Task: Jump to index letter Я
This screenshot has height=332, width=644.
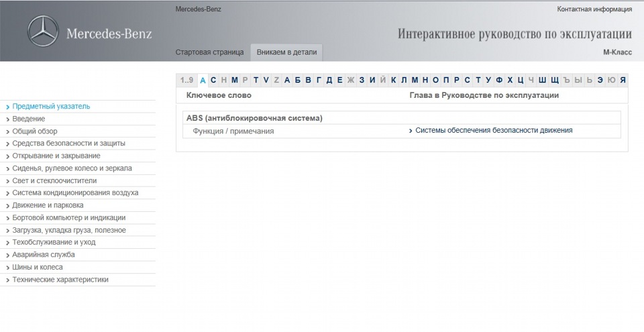Action: click(623, 80)
